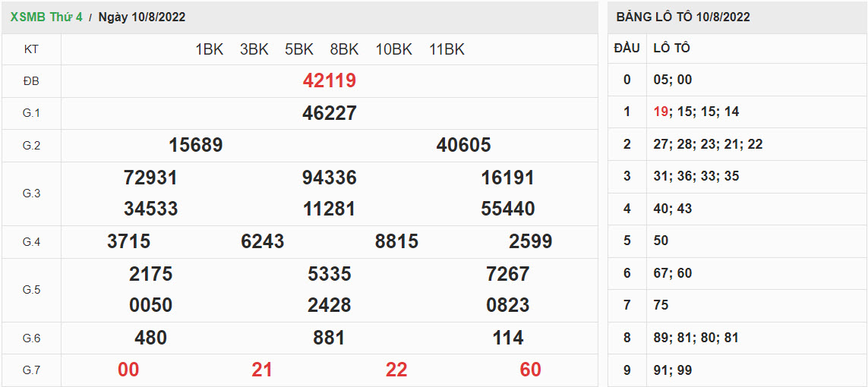The image size is (868, 387).
Task: Select G.2 prize number 40605
Action: point(463,145)
